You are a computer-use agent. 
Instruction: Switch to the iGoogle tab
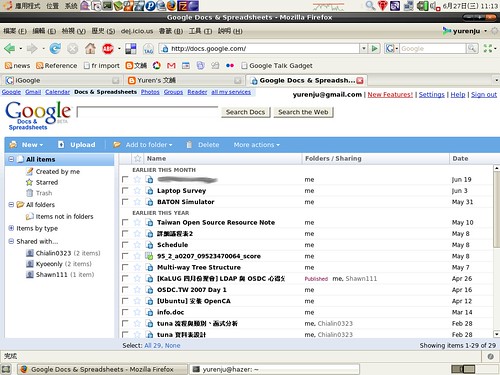62,80
